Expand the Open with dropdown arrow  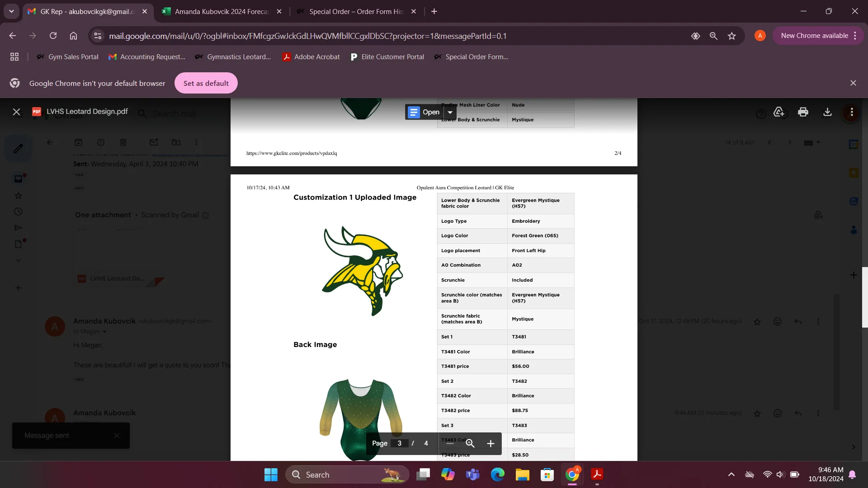450,112
